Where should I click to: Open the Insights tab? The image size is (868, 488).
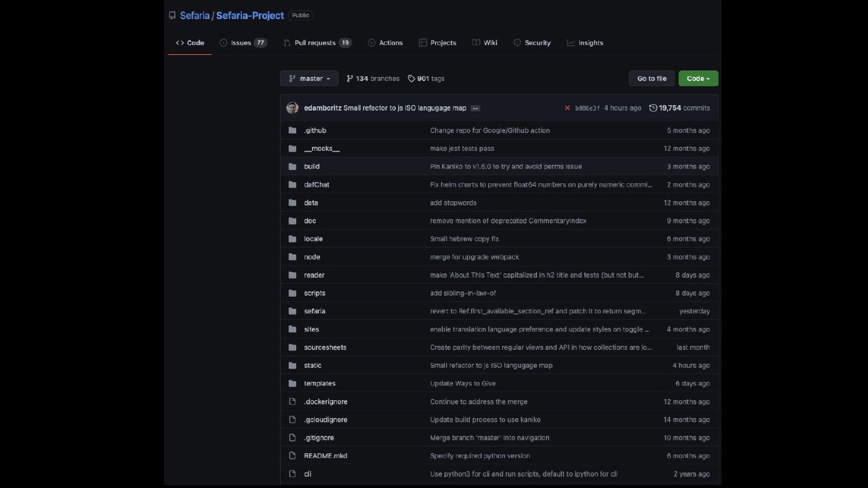click(x=585, y=43)
